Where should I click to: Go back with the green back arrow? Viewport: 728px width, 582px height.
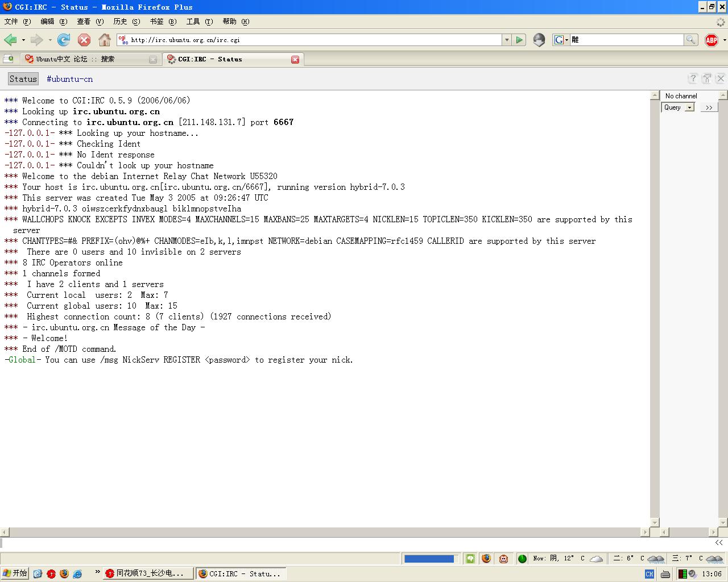(10, 40)
